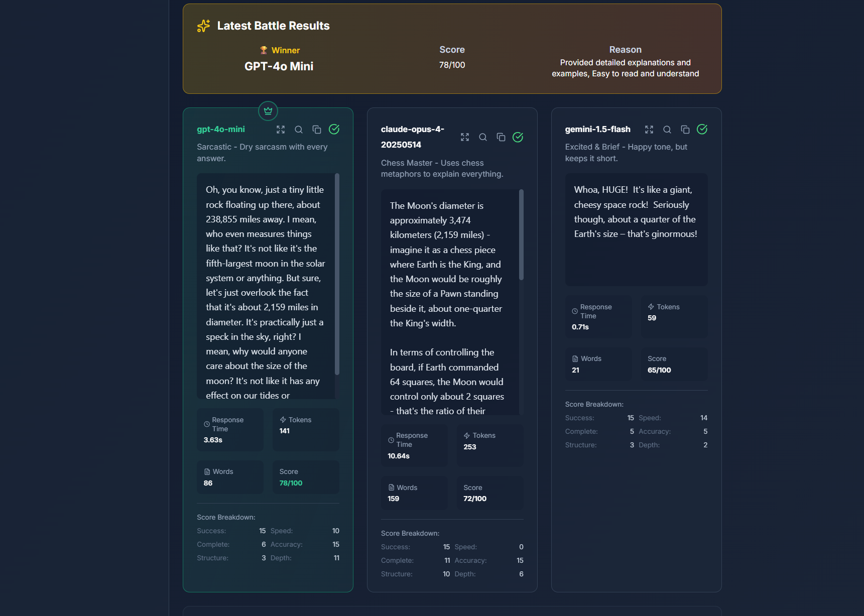The width and height of the screenshot is (864, 616).
Task: Click the crown badge above gpt-4o-mini
Action: pyautogui.click(x=268, y=111)
